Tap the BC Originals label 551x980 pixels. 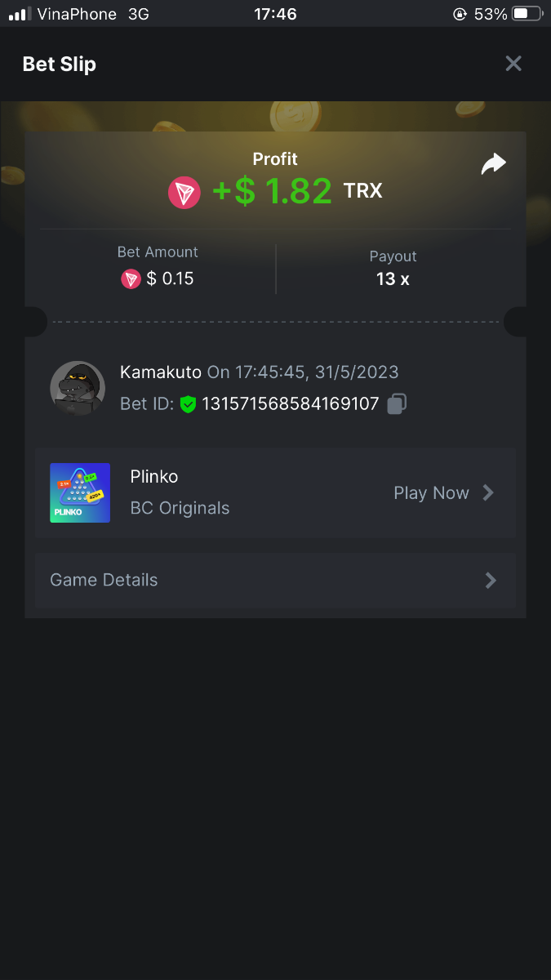tap(180, 508)
